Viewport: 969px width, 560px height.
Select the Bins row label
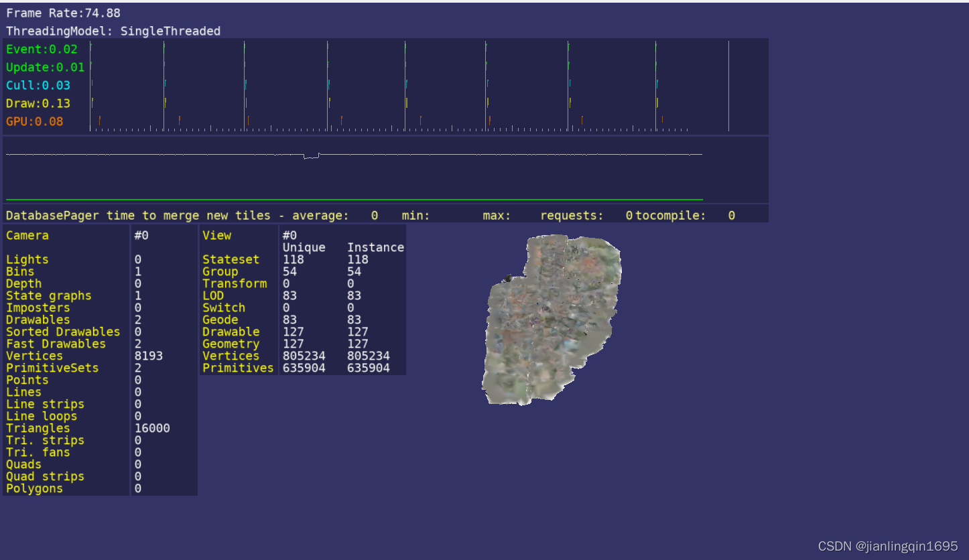point(20,271)
